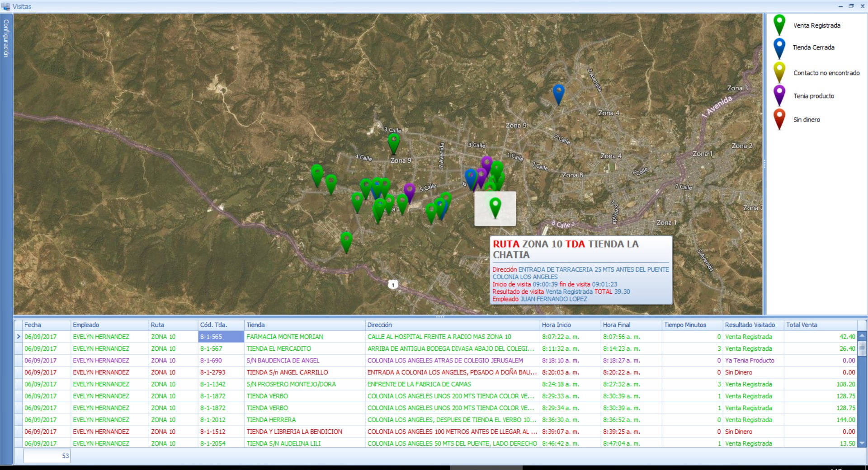Click the green pin above Zona 9 label
Screen dimensions: 868x470
[x=394, y=142]
